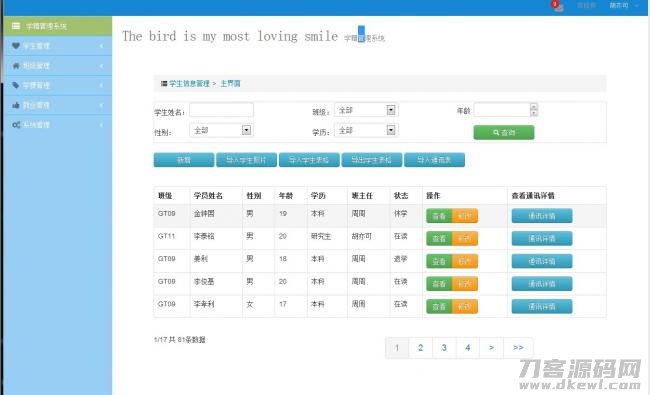
Task: Open 通讯详情 in the 女 student row
Action: tap(542, 307)
